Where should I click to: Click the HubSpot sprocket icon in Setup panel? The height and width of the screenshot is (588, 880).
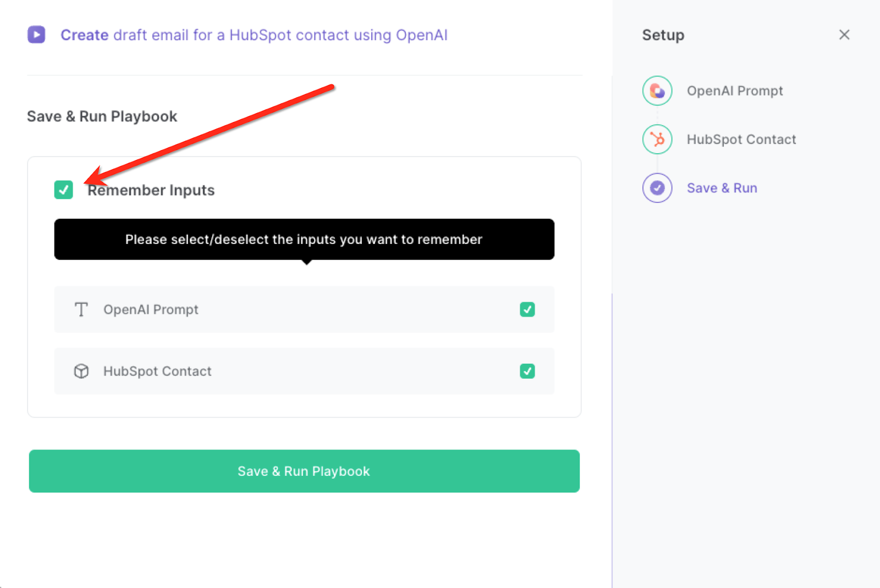pyautogui.click(x=657, y=139)
